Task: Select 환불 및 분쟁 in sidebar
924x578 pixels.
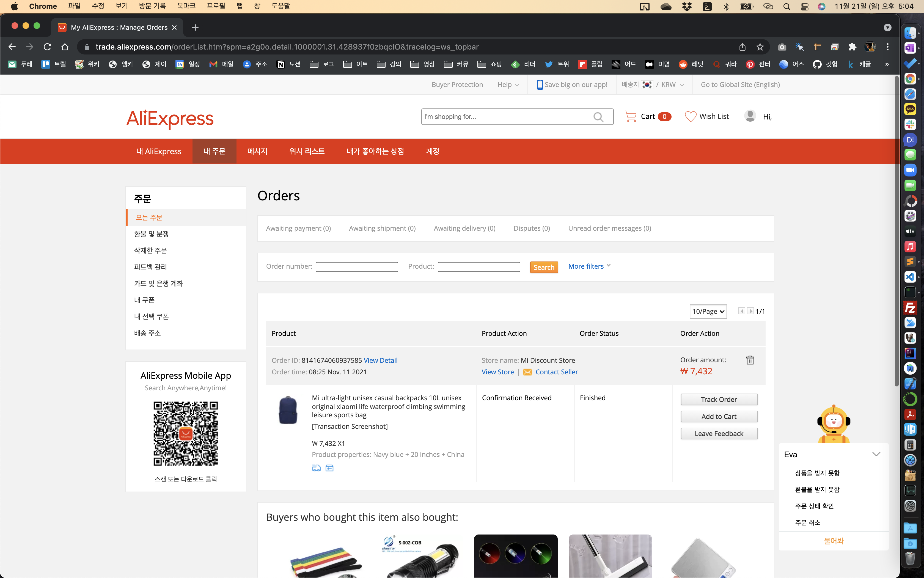Action: pyautogui.click(x=151, y=234)
